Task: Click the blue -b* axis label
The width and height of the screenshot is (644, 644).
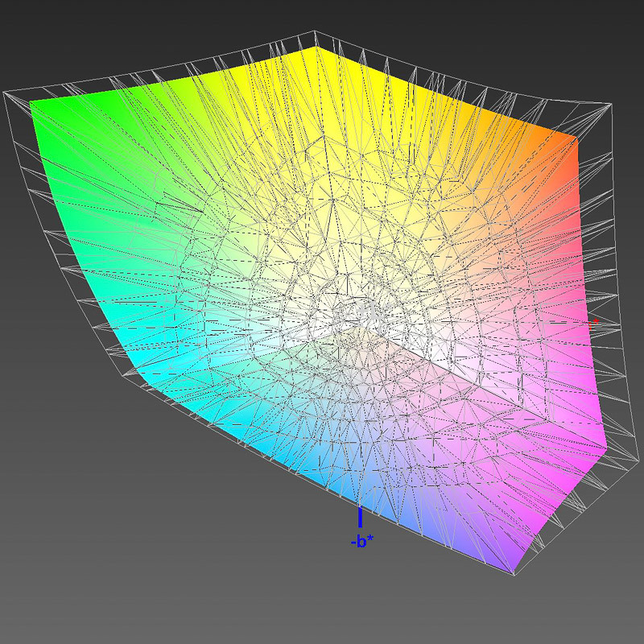Action: [361, 542]
